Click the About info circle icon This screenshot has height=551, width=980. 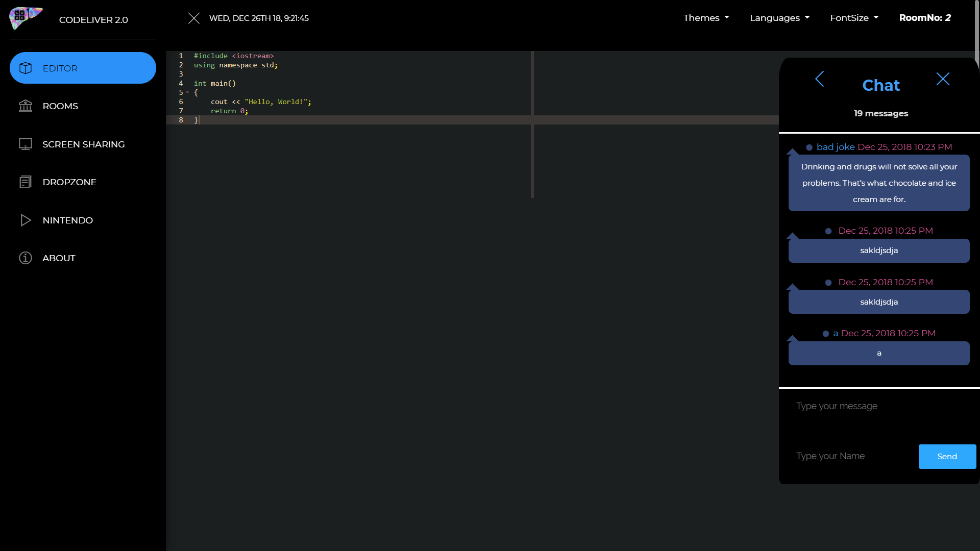pos(26,258)
